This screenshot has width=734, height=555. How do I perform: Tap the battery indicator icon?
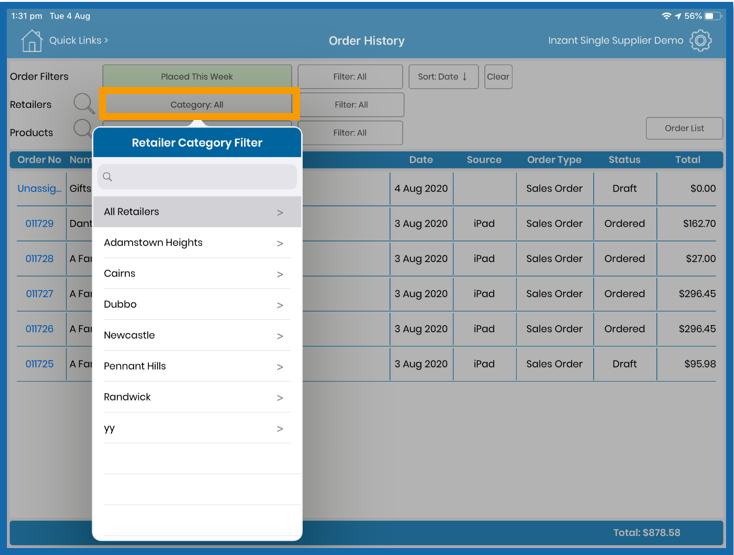tap(713, 16)
